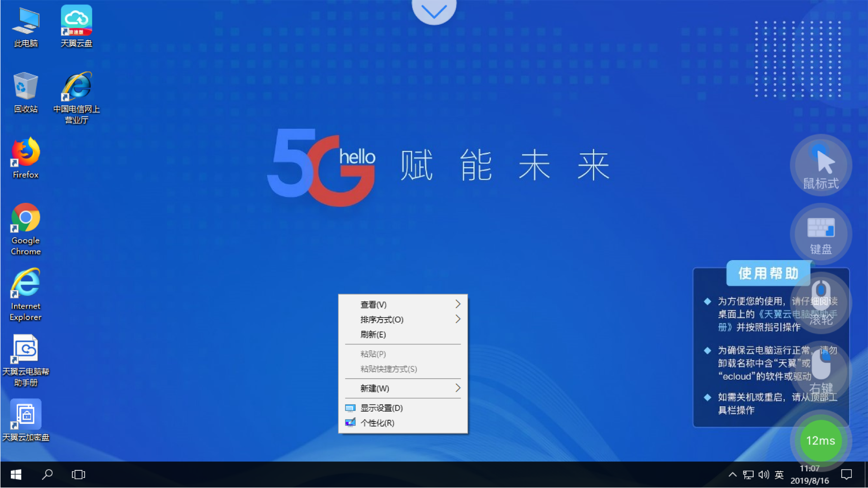
Task: Toggle 键盘 keyboard input panel
Action: [821, 232]
